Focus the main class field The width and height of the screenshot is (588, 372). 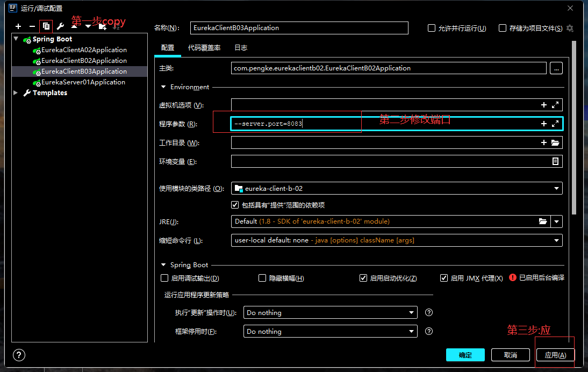point(389,68)
